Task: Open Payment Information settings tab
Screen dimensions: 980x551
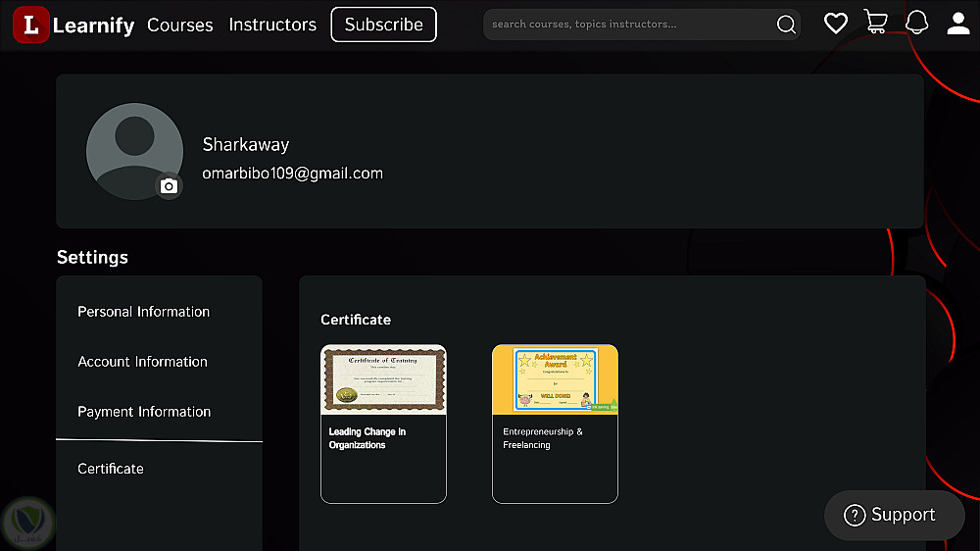Action: (144, 412)
